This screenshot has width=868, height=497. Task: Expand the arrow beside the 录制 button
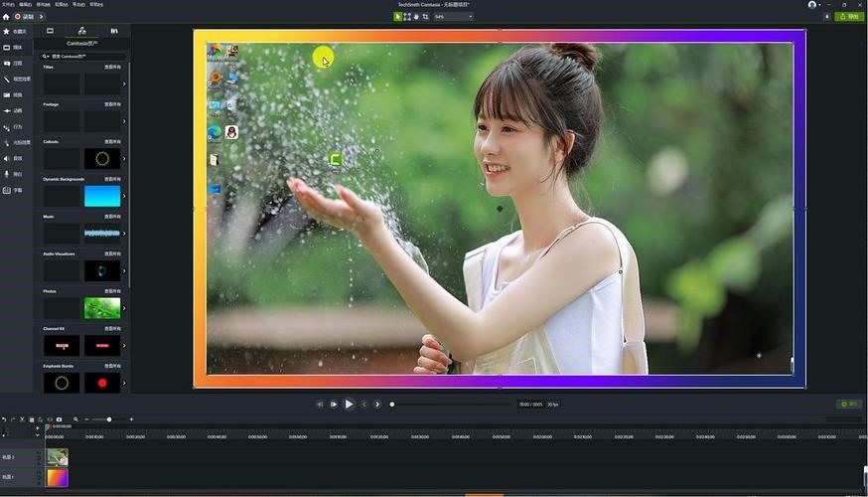click(x=41, y=17)
